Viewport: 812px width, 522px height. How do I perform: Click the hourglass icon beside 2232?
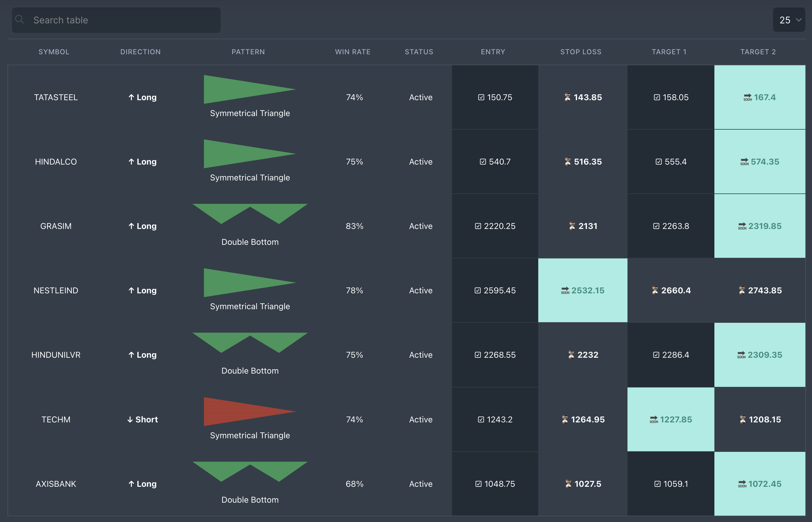(x=571, y=355)
